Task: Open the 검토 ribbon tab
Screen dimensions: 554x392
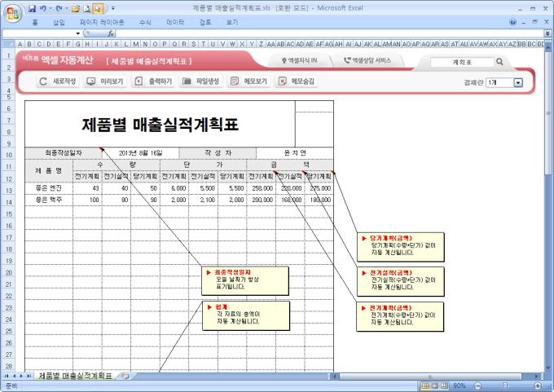Action: (x=205, y=23)
